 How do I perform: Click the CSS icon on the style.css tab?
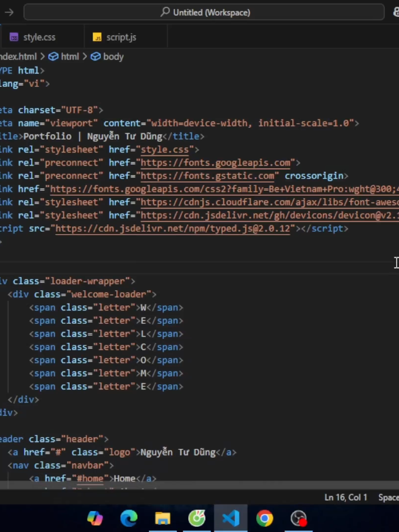click(14, 37)
